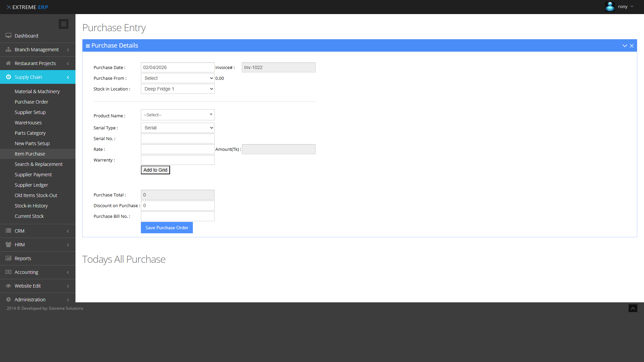Screen dimensions: 644x362
Task: Go to Current Stock in sidebar
Action: click(x=29, y=216)
